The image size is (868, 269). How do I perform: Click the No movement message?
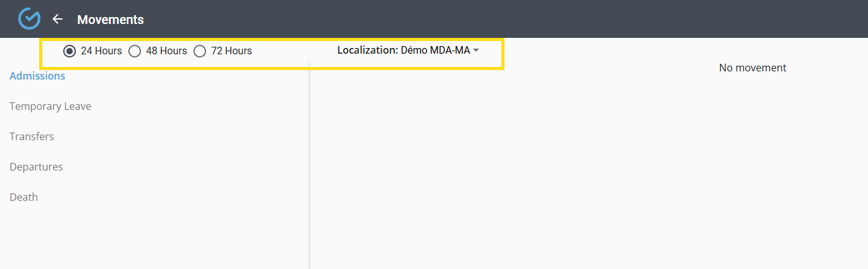[752, 68]
